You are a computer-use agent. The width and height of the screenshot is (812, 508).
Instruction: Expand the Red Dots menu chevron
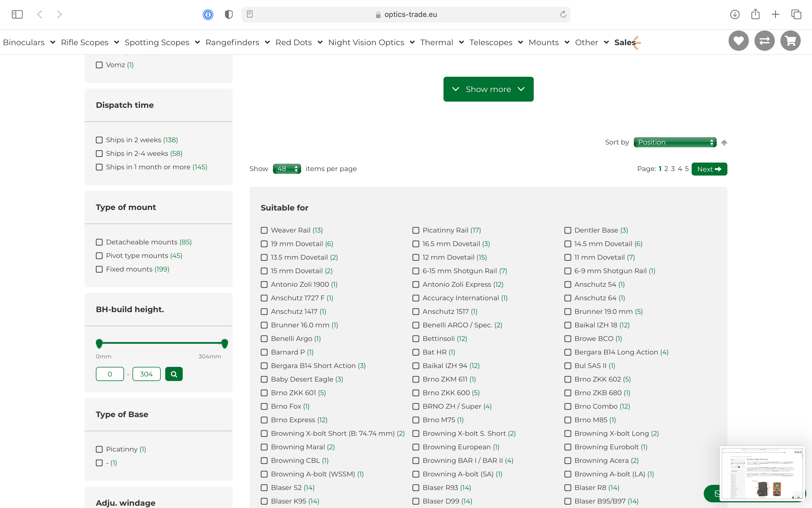(x=320, y=42)
